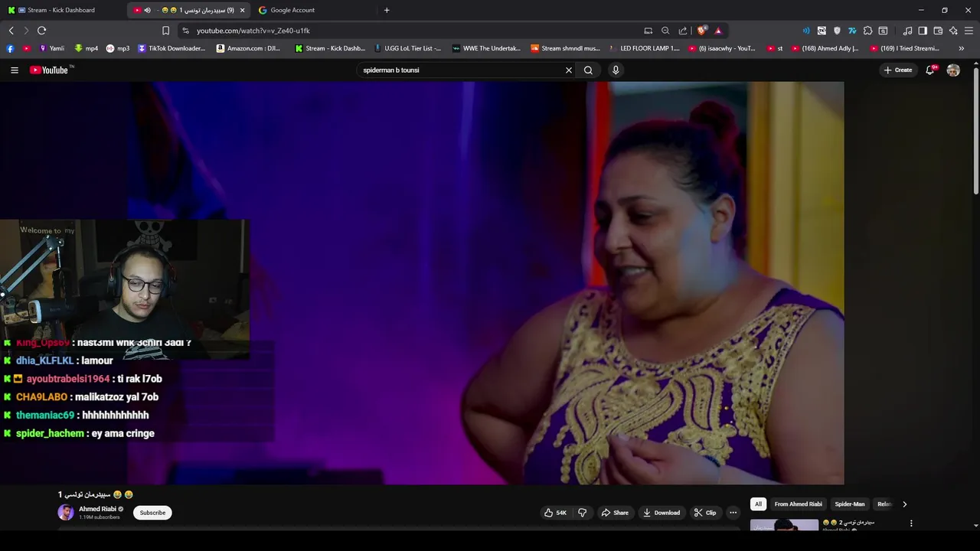The height and width of the screenshot is (551, 980).
Task: Open the Yamli bookmark
Action: click(51, 48)
